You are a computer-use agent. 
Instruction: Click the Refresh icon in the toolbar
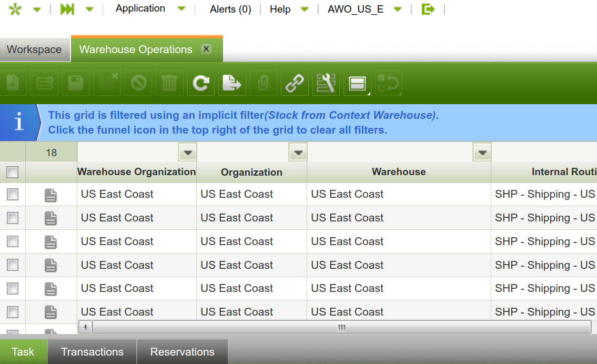201,83
